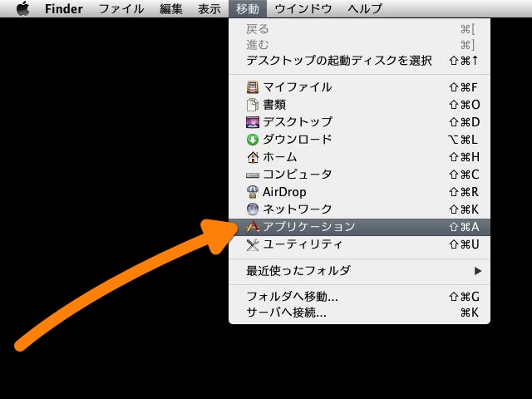
Task: Click the ⇧⌘C shortcut label
Action: click(x=464, y=175)
